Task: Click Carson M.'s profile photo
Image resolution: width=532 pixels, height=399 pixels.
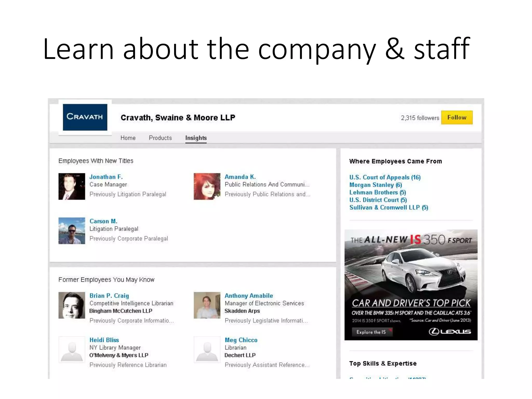Action: coord(72,231)
